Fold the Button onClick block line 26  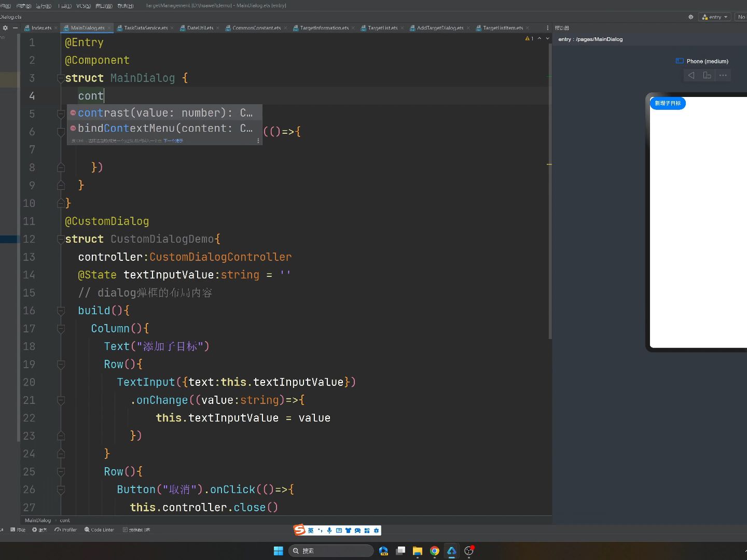pos(61,489)
